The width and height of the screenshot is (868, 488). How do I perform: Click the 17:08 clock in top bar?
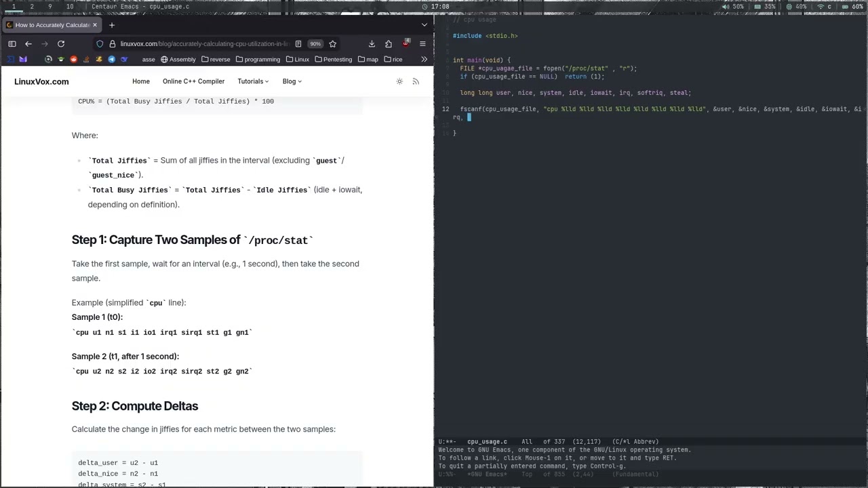[435, 6]
